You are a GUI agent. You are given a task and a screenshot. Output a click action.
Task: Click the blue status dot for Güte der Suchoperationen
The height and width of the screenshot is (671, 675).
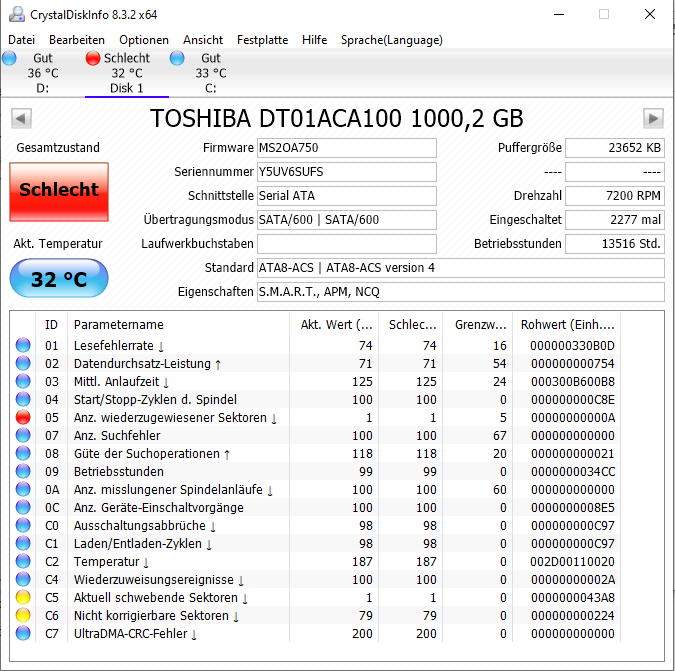click(x=23, y=454)
